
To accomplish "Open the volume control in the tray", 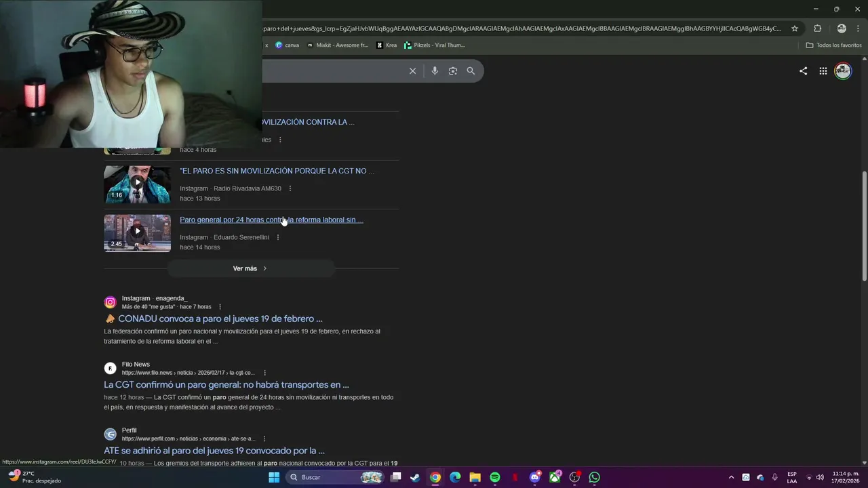I will [820, 477].
